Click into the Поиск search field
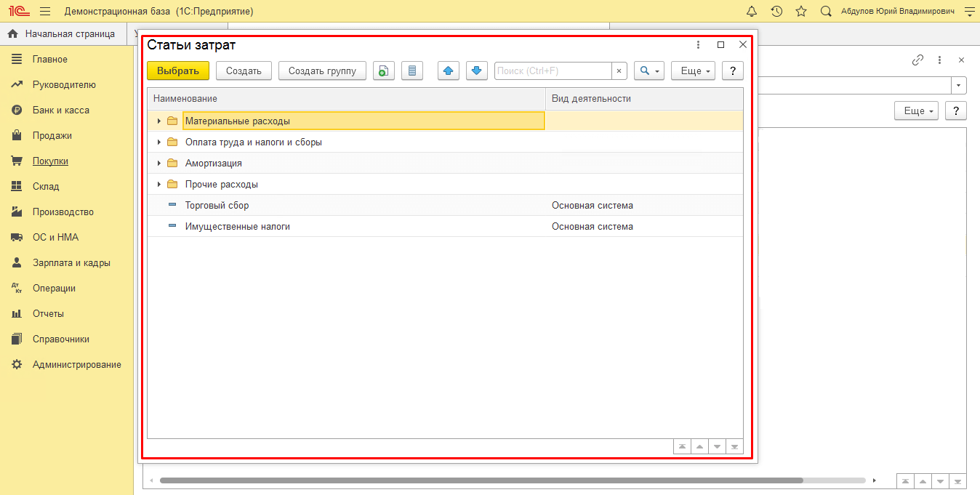Screen dimensions: 980x495 tap(553, 71)
